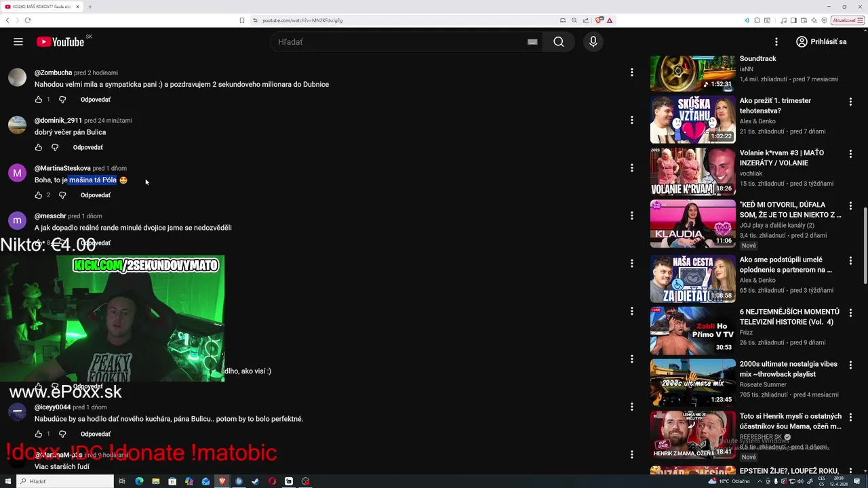The width and height of the screenshot is (868, 488).
Task: Open more options for 2000s ultimate nostalgia video
Action: (x=850, y=365)
